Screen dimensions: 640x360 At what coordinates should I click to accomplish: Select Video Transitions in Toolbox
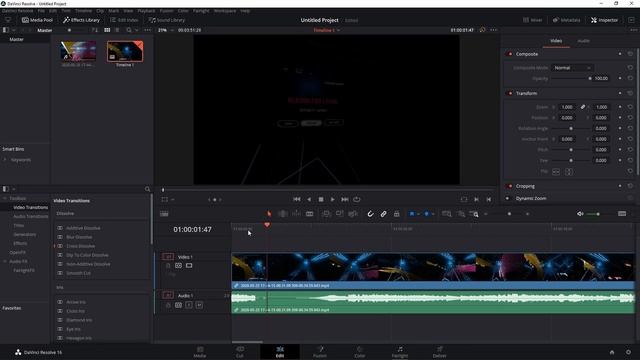[31, 207]
